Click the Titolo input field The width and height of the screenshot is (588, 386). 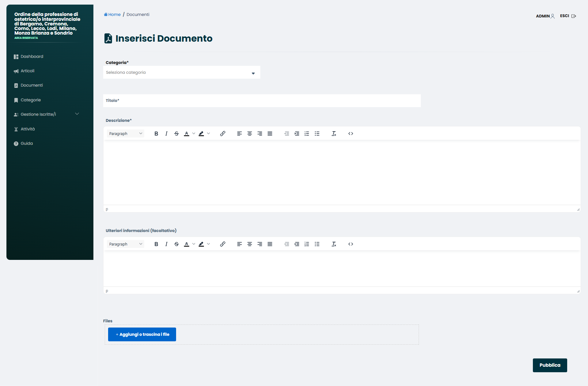pyautogui.click(x=262, y=101)
